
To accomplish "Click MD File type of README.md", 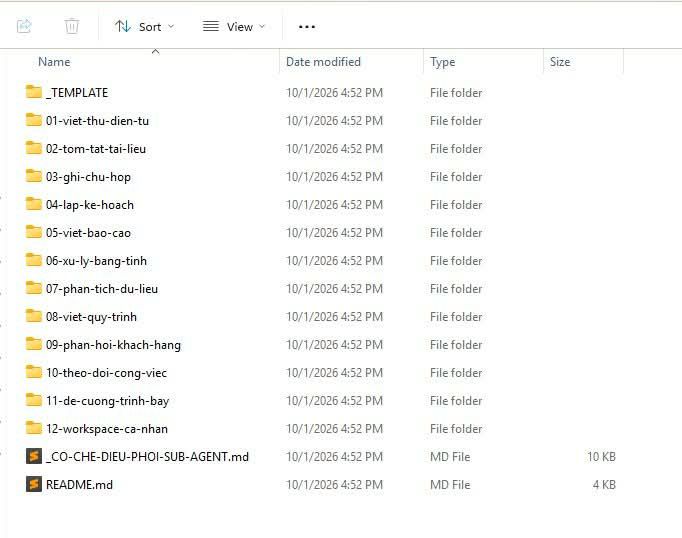I will point(450,485).
